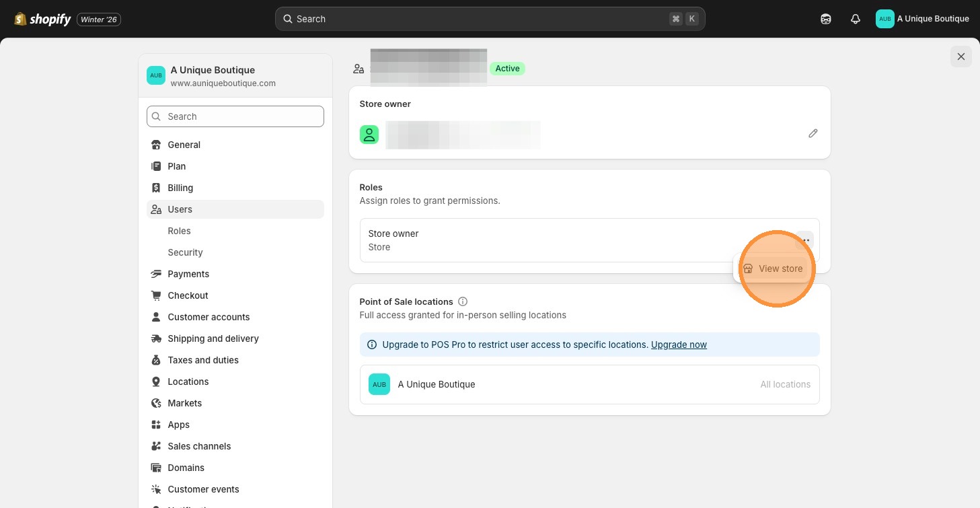
Task: Open Customer events settings
Action: click(235, 489)
